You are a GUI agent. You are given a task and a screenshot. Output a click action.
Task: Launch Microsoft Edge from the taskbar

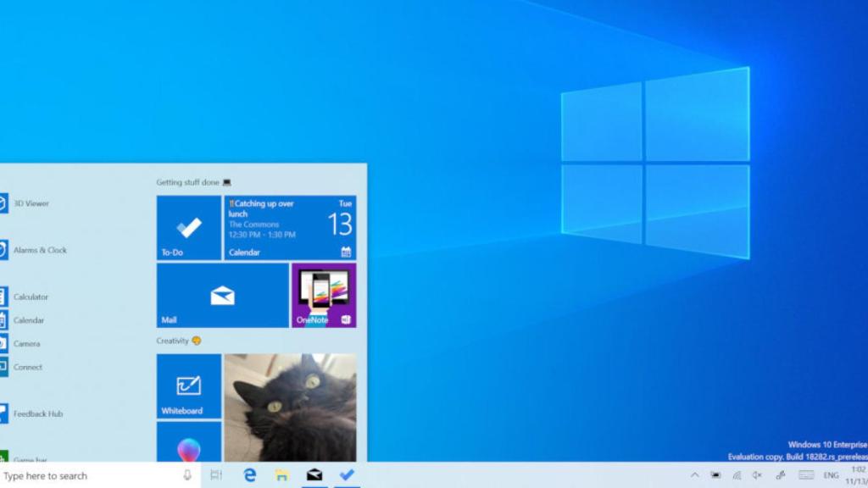tap(248, 475)
